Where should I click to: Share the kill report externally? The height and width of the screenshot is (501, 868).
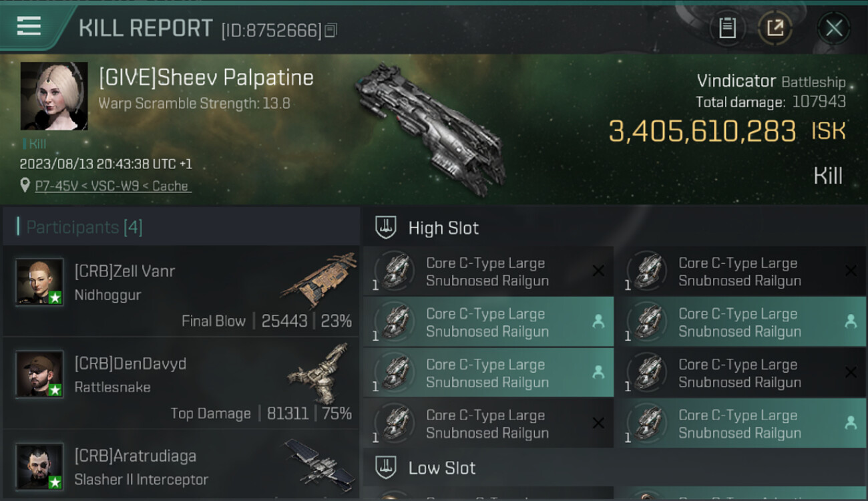tap(775, 28)
